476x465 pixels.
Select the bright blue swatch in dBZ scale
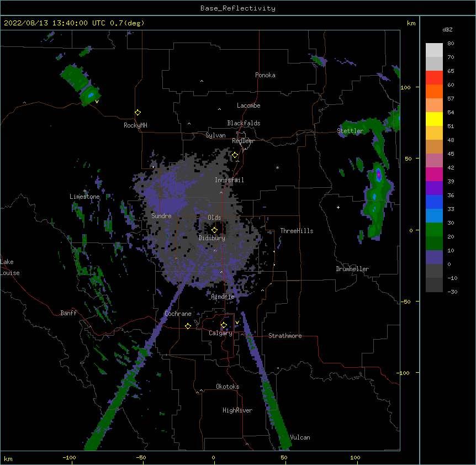[x=434, y=202]
